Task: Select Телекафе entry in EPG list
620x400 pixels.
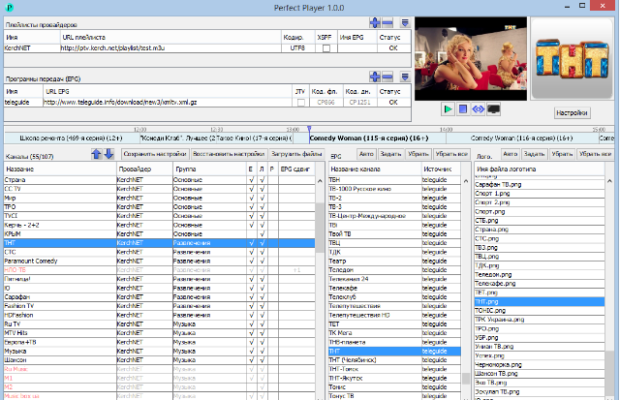Action: [x=394, y=288]
